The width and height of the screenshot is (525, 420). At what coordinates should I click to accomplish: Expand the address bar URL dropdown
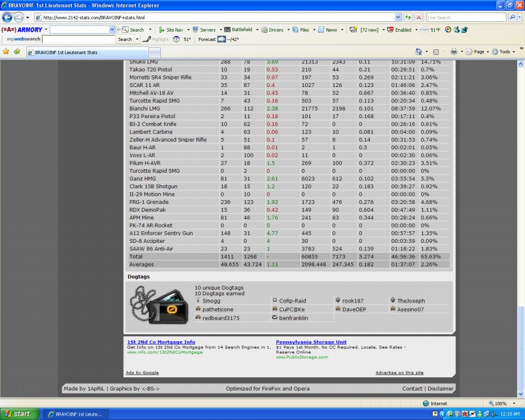click(x=398, y=17)
